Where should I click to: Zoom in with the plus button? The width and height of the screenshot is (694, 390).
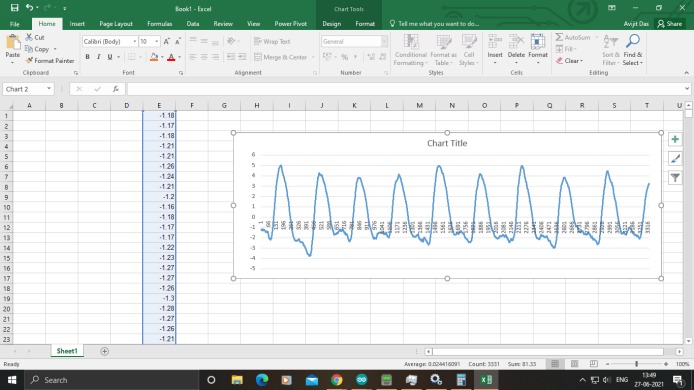point(666,364)
